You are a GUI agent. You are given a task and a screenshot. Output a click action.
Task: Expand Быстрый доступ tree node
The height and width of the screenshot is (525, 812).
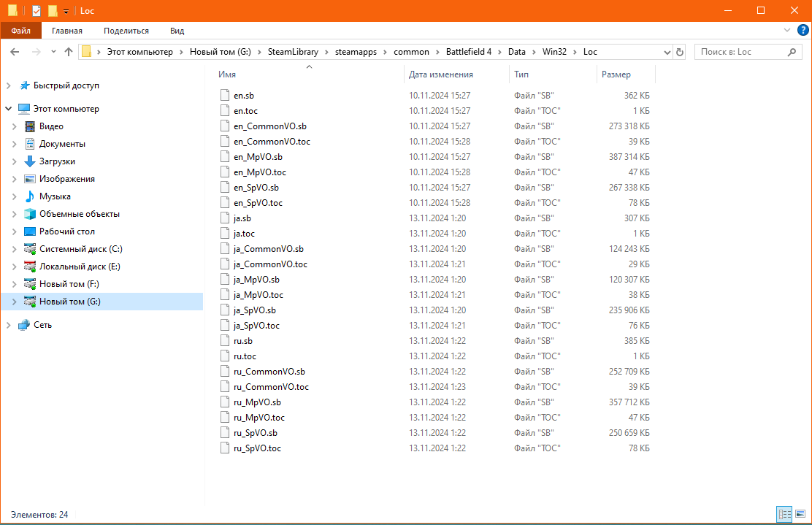pyautogui.click(x=8, y=85)
